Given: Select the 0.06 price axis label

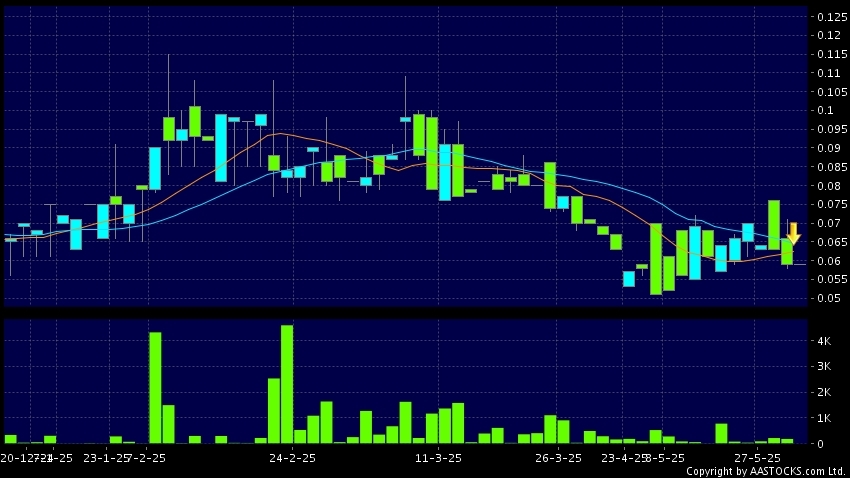Looking at the screenshot, I should pos(829,261).
